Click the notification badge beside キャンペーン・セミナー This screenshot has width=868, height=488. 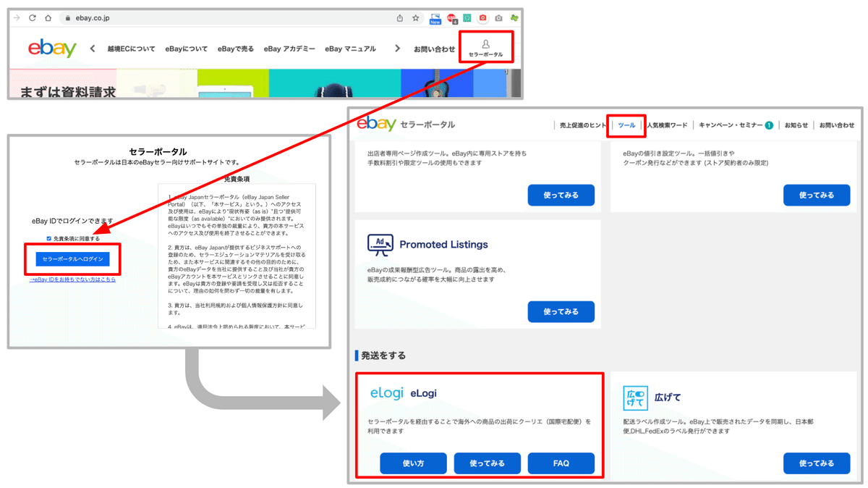coord(769,125)
